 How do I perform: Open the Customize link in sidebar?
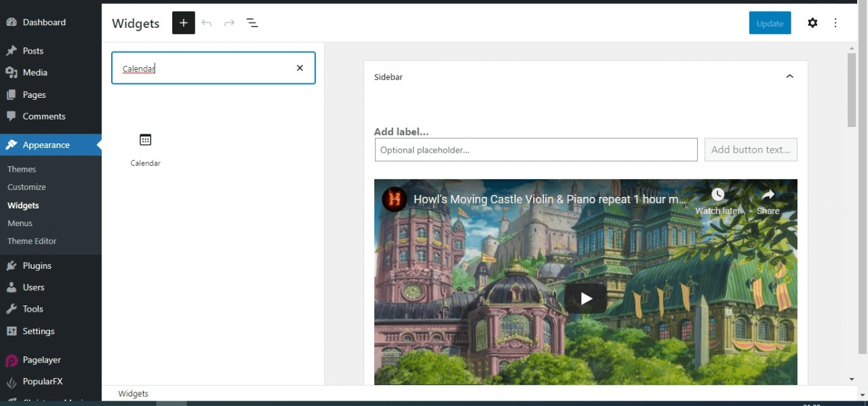26,187
